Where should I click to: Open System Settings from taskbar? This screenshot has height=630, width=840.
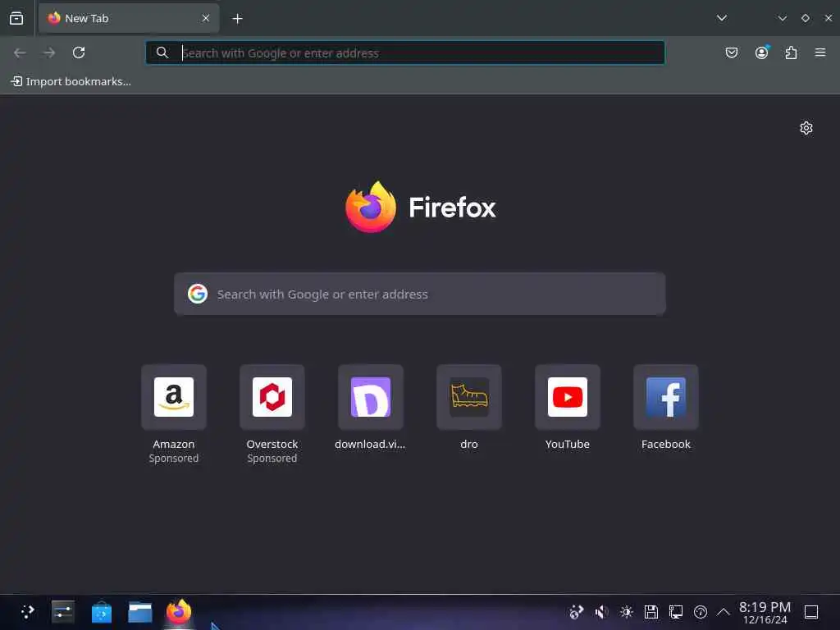62,612
